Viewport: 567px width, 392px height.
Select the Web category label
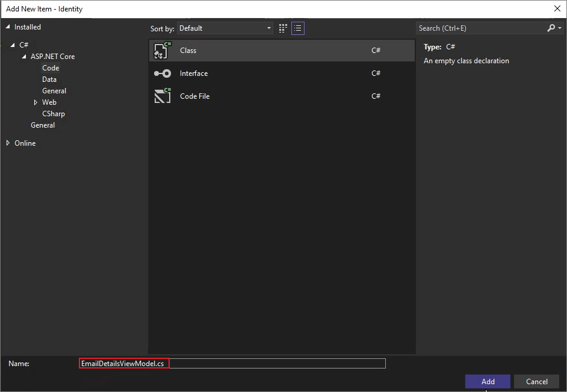point(49,102)
